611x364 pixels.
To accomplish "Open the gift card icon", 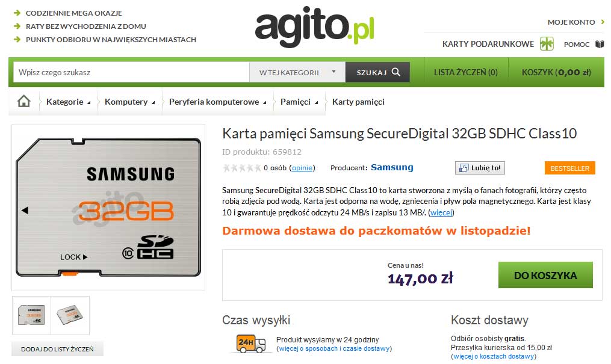I will coord(547,43).
